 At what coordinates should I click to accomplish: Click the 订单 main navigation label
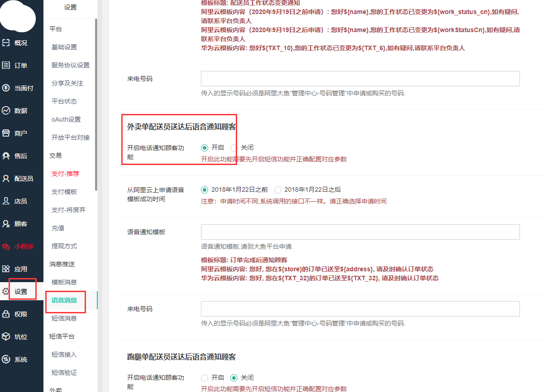pos(21,66)
